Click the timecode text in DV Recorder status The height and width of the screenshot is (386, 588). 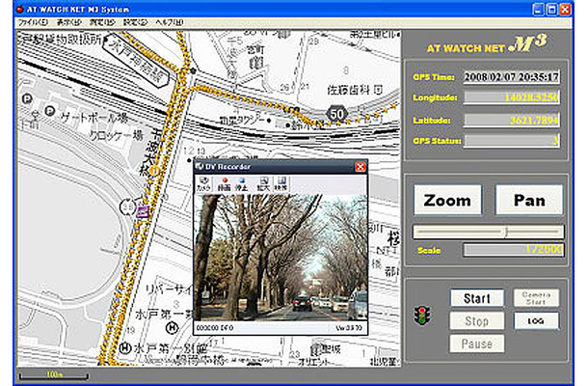(x=215, y=328)
